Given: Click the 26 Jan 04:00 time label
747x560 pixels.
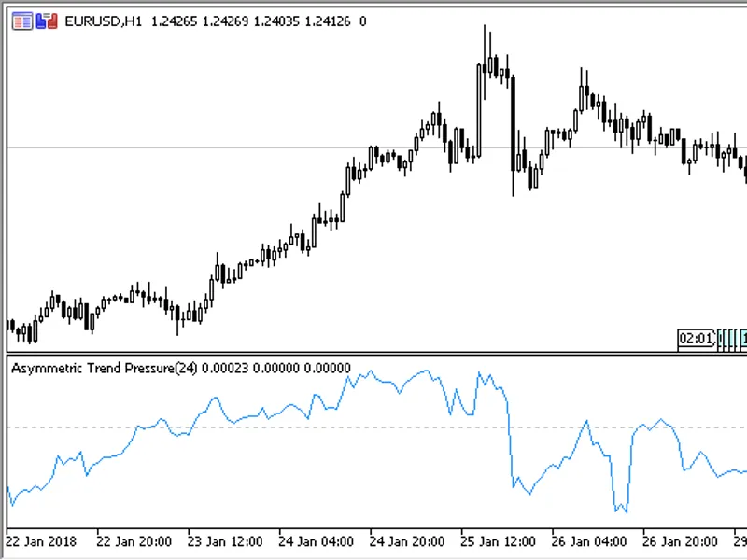Looking at the screenshot, I should pyautogui.click(x=589, y=541).
